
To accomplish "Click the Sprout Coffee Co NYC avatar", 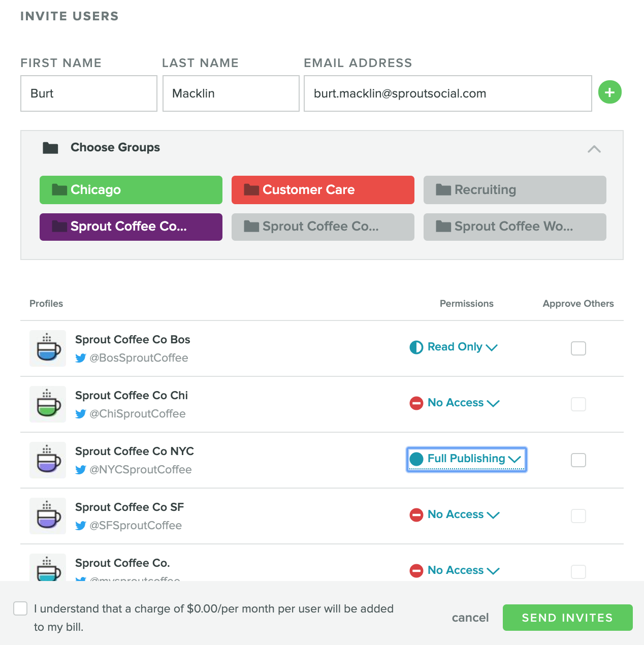I will (x=48, y=460).
